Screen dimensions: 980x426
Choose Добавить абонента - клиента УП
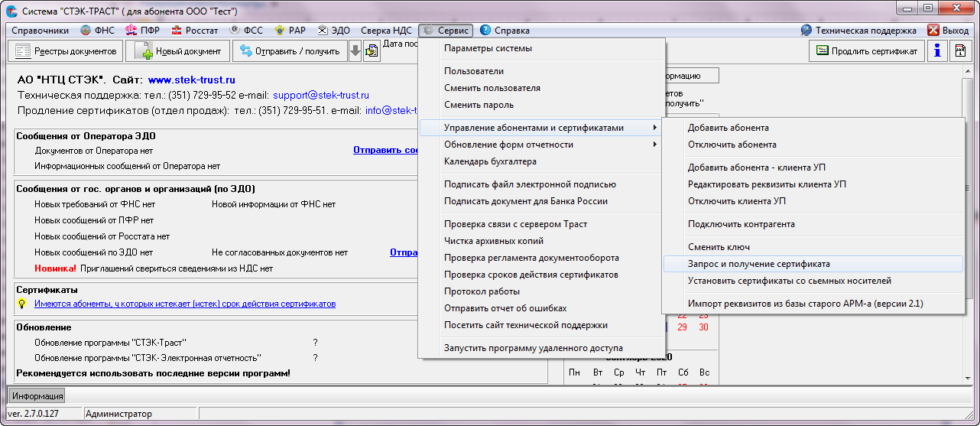point(813,167)
